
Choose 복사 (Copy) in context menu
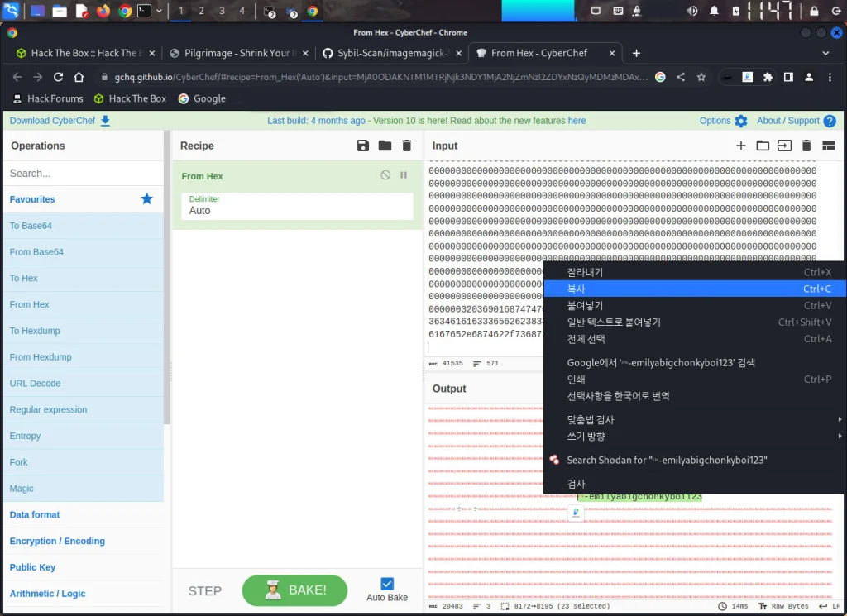coord(695,289)
